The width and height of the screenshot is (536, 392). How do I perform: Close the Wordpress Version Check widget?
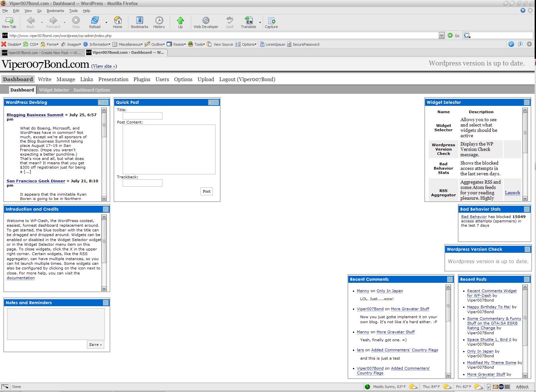[527, 249]
